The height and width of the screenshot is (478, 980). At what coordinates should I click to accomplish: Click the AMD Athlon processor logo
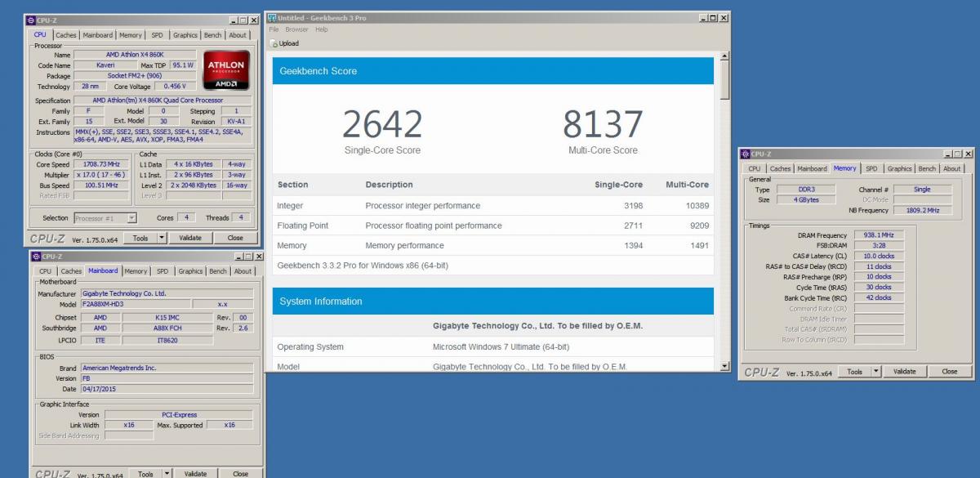coord(226,71)
